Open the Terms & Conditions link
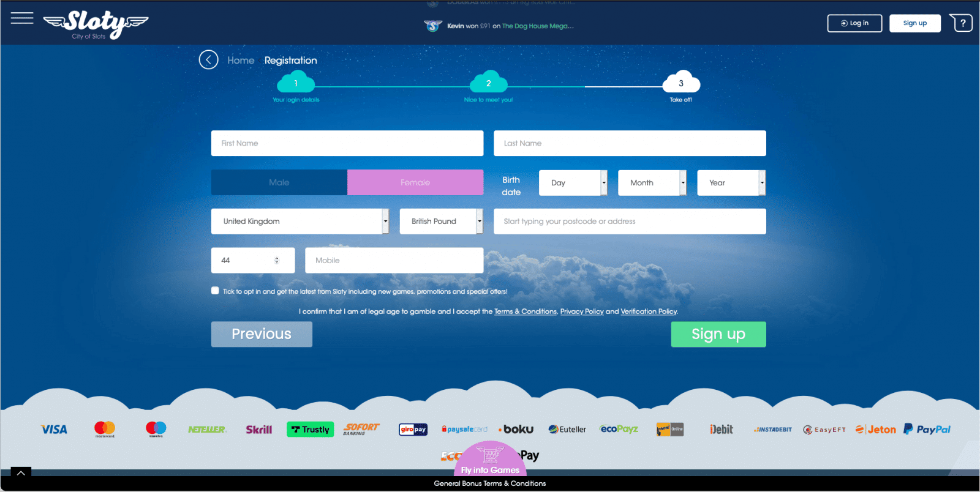Image resolution: width=980 pixels, height=492 pixels. click(526, 311)
